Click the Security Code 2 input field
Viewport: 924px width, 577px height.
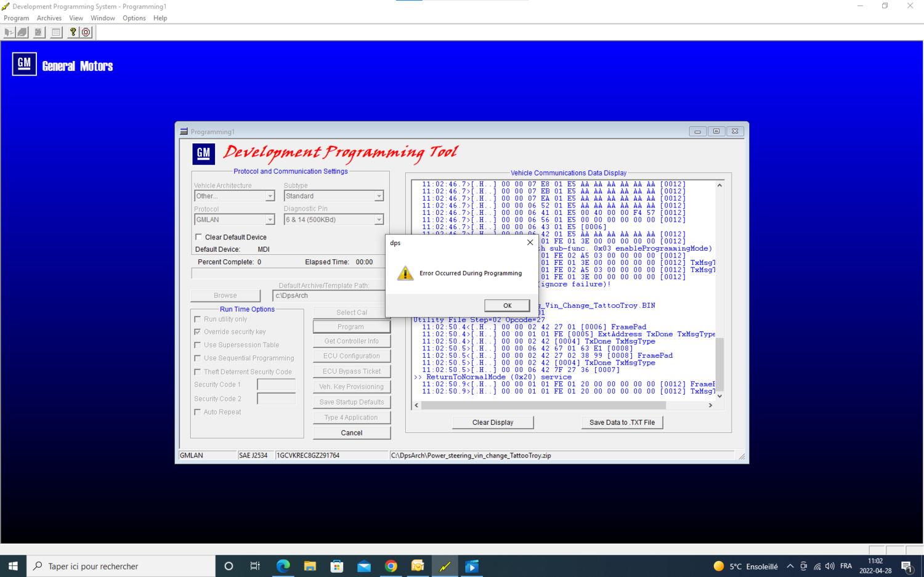pos(277,399)
